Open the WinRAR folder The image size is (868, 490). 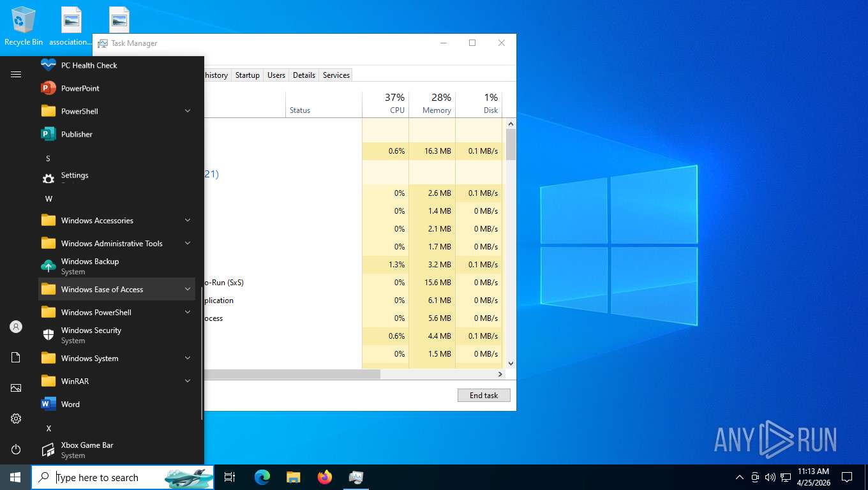(x=117, y=381)
